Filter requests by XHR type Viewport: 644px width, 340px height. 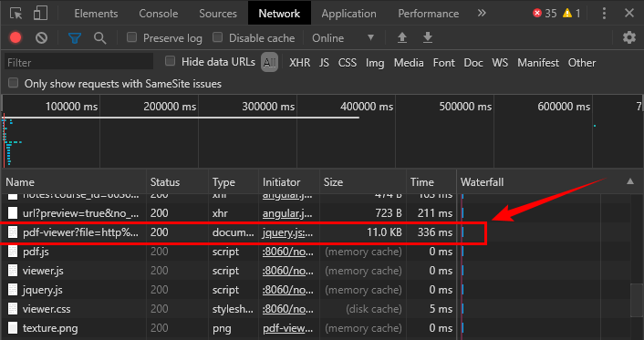(x=300, y=63)
